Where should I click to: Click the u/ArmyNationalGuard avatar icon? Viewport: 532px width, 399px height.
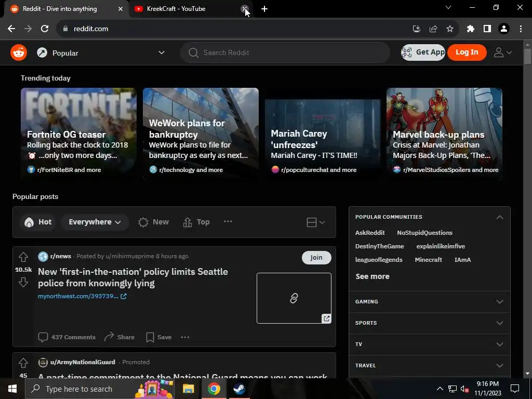pyautogui.click(x=43, y=362)
